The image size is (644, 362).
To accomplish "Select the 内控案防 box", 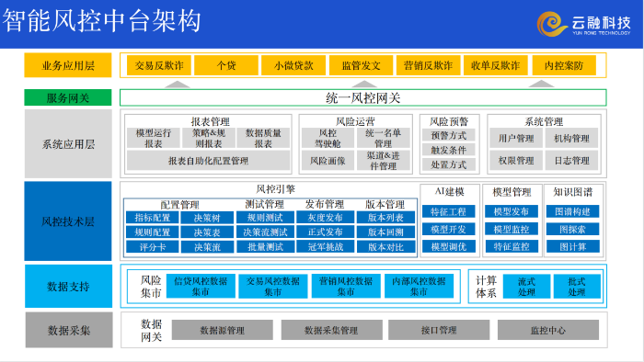I will tap(564, 65).
